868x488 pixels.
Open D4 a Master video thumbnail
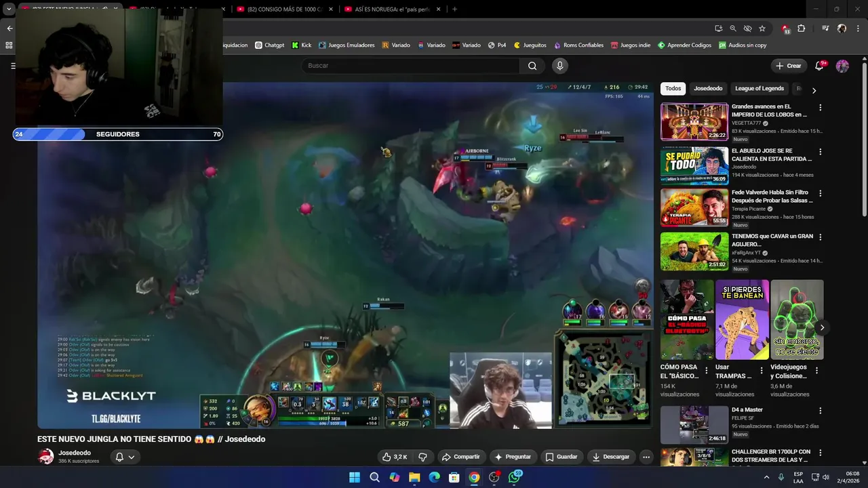point(694,425)
